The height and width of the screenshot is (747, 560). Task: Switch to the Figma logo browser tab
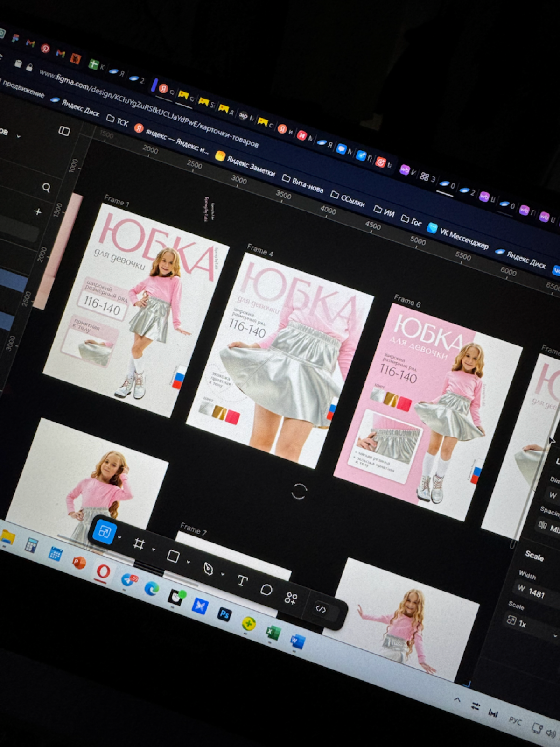(x=15, y=38)
